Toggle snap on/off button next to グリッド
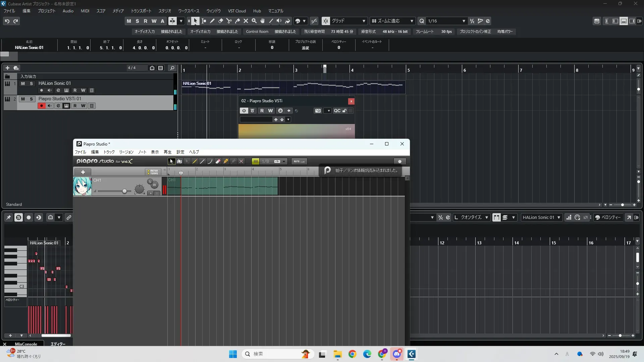The height and width of the screenshot is (362, 644). point(326,21)
